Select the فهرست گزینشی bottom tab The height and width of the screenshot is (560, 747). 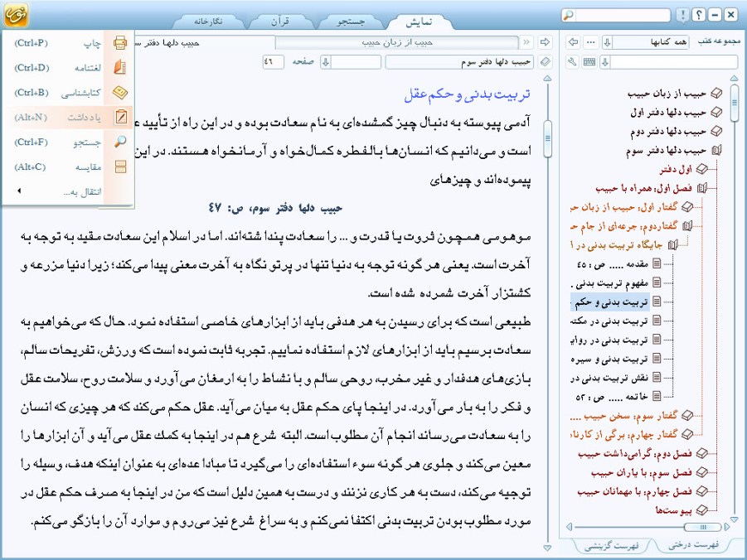tap(612, 546)
